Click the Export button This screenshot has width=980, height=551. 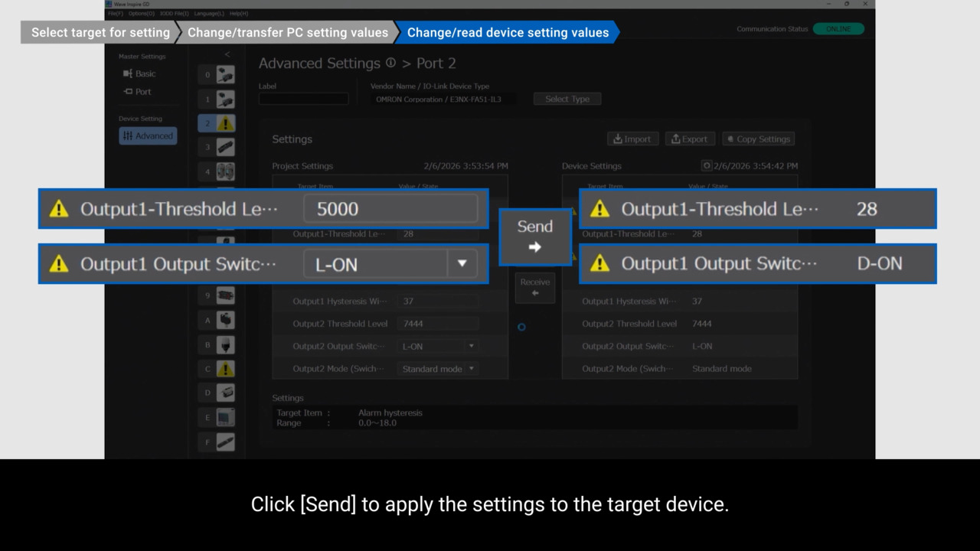[689, 139]
